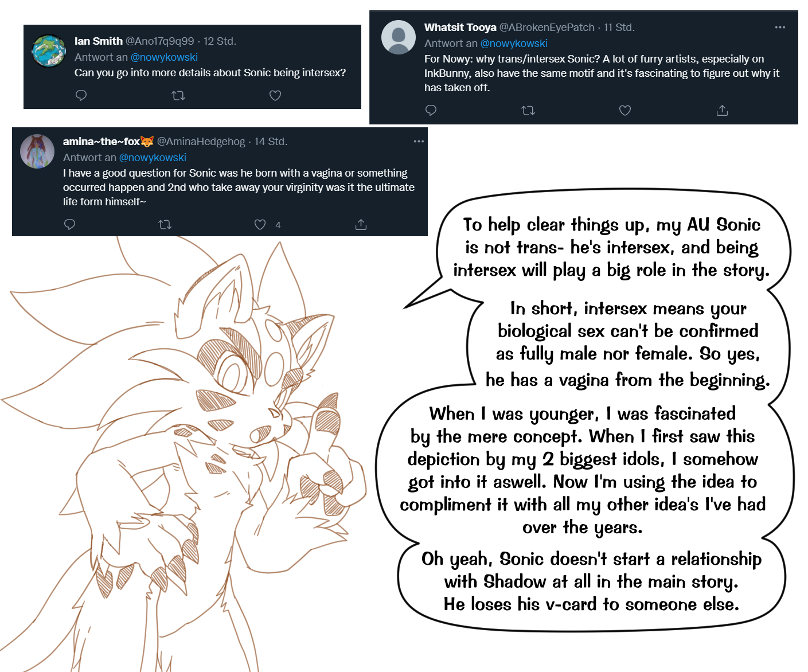
Task: Reply to Whatsit Tooya's tweet
Action: 431,110
